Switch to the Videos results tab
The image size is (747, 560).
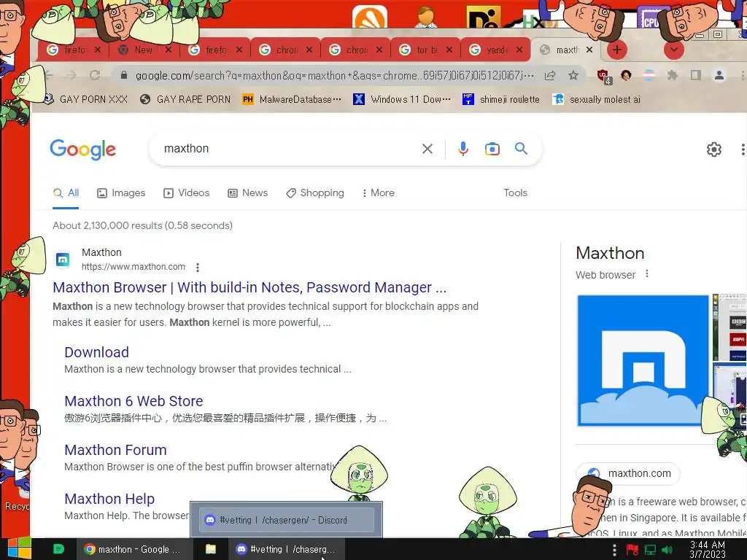tap(186, 192)
